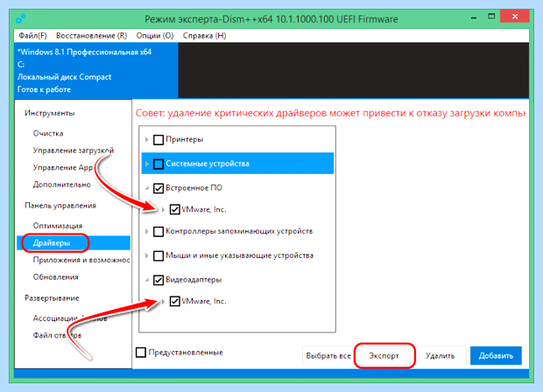Check Контроллеры запоминающих устройств checkbox

point(159,232)
